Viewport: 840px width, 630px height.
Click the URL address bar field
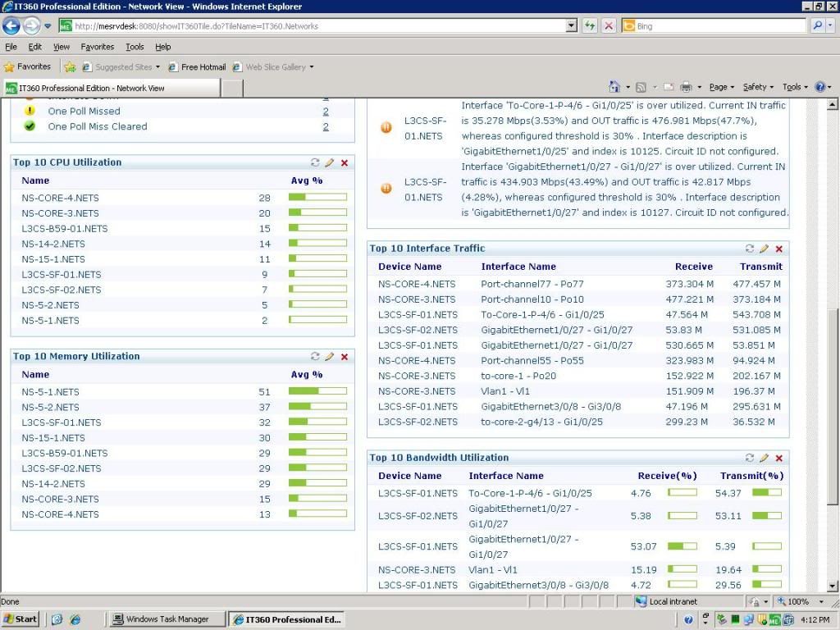tap(312, 25)
